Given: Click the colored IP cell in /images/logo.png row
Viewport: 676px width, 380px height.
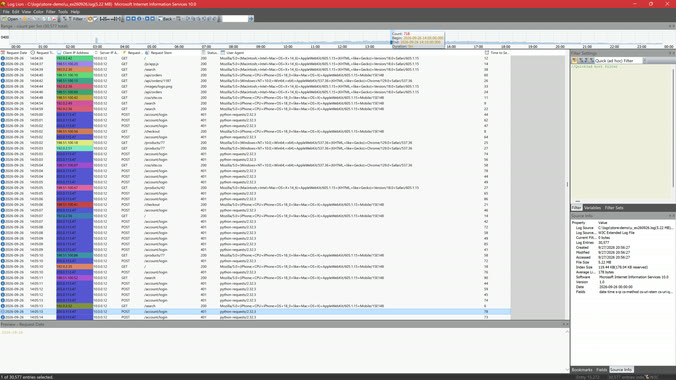Looking at the screenshot, I should click(74, 86).
